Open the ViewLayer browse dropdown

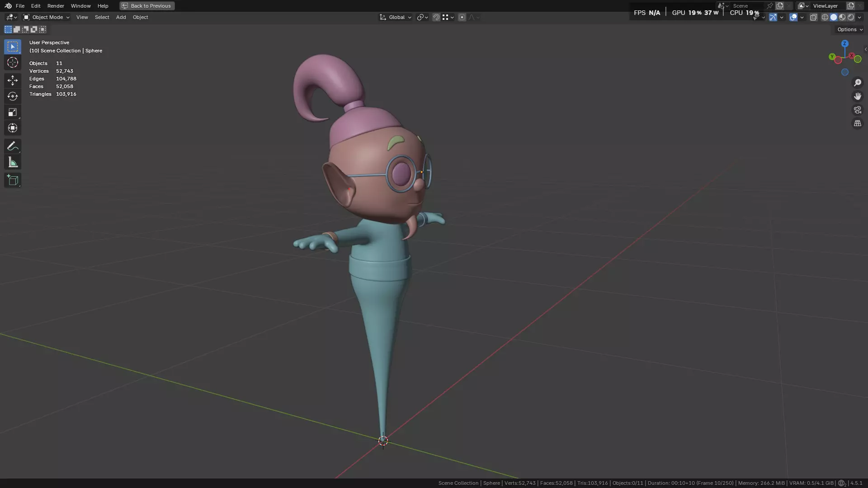803,6
